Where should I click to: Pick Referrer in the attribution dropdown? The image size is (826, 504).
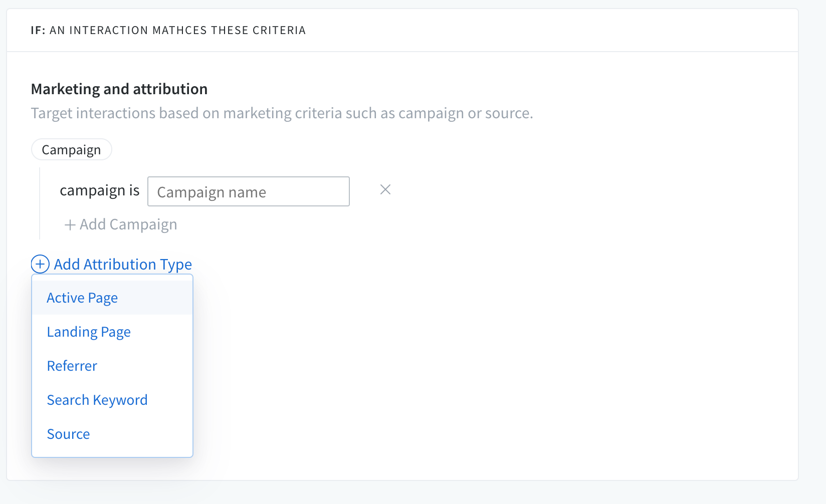click(x=72, y=366)
